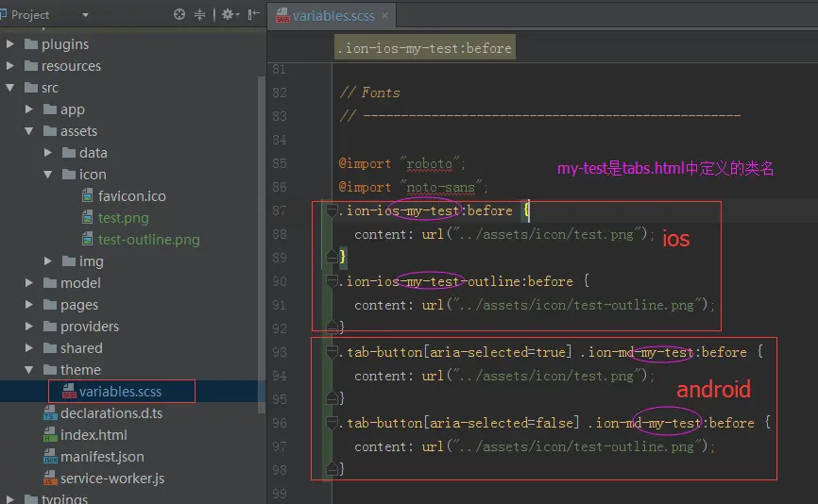Screen dimensions: 818x504
Task: Click the Project tree vertical scrollbar
Action: coord(262,245)
